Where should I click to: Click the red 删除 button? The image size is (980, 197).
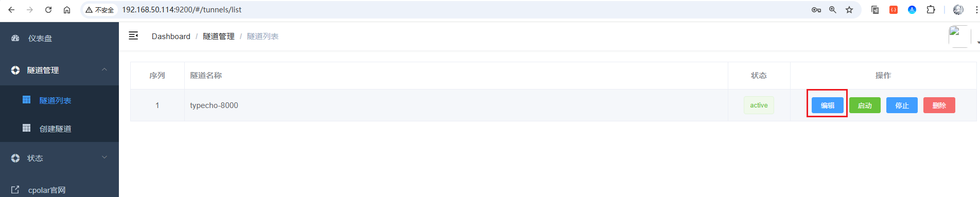pyautogui.click(x=939, y=105)
